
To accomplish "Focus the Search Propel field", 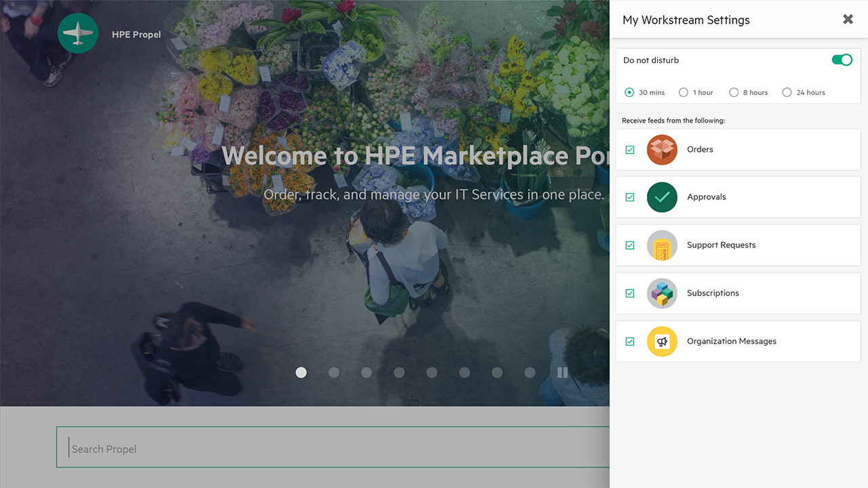I will pyautogui.click(x=333, y=447).
